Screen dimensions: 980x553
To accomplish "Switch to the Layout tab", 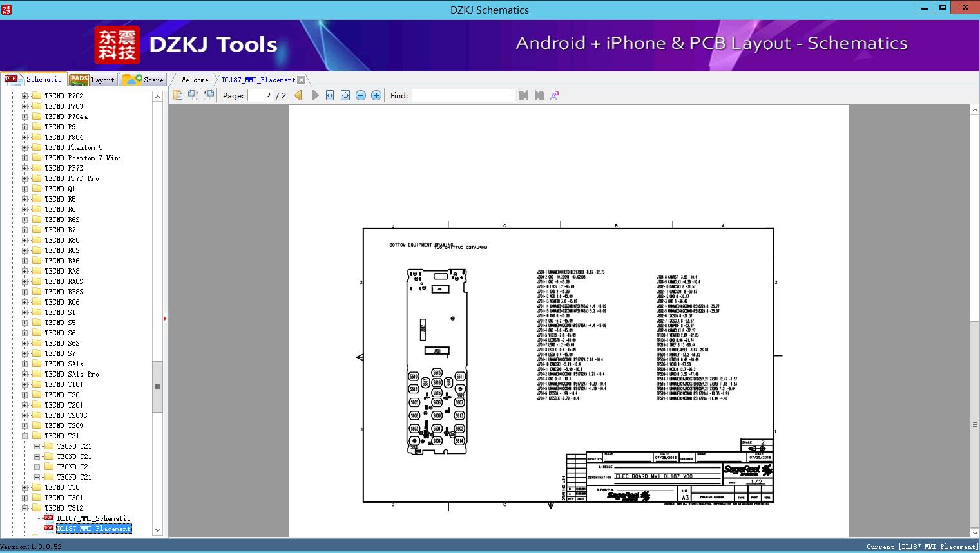I will 92,80.
